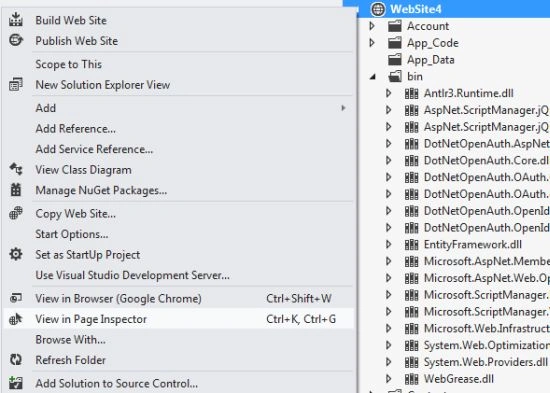Select the System.Web.Providers.dll label
This screenshot has height=393, width=550.
tap(486, 362)
